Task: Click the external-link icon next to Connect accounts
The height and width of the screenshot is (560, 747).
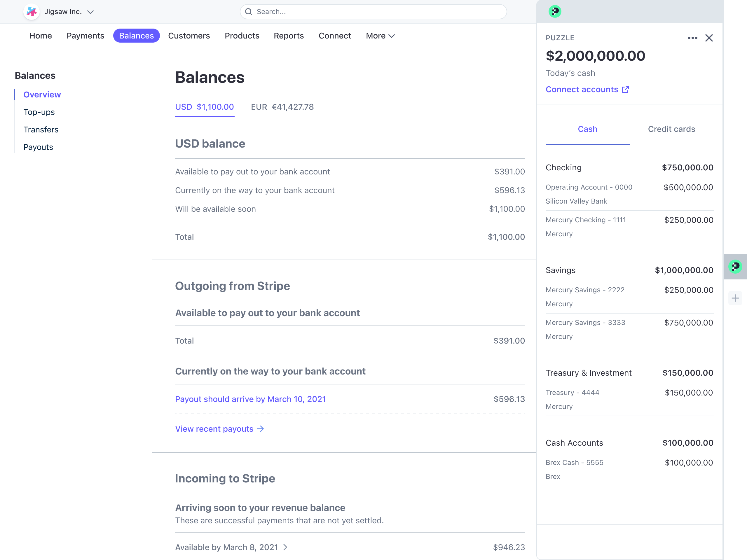Action: click(x=625, y=89)
